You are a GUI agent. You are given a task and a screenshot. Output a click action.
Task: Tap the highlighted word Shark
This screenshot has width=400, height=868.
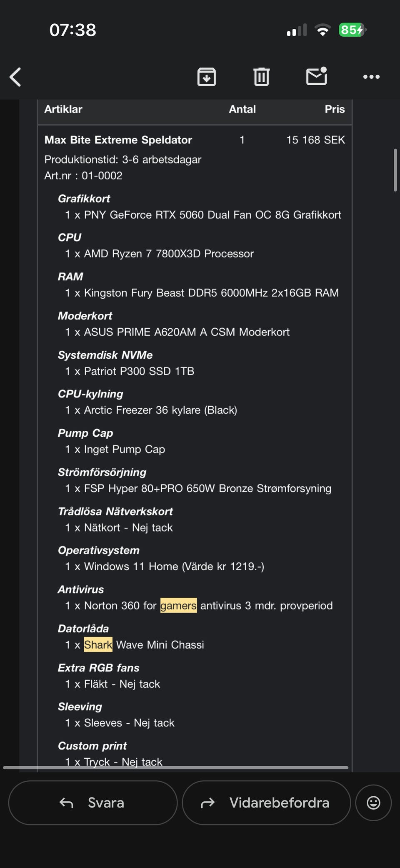[x=98, y=645]
